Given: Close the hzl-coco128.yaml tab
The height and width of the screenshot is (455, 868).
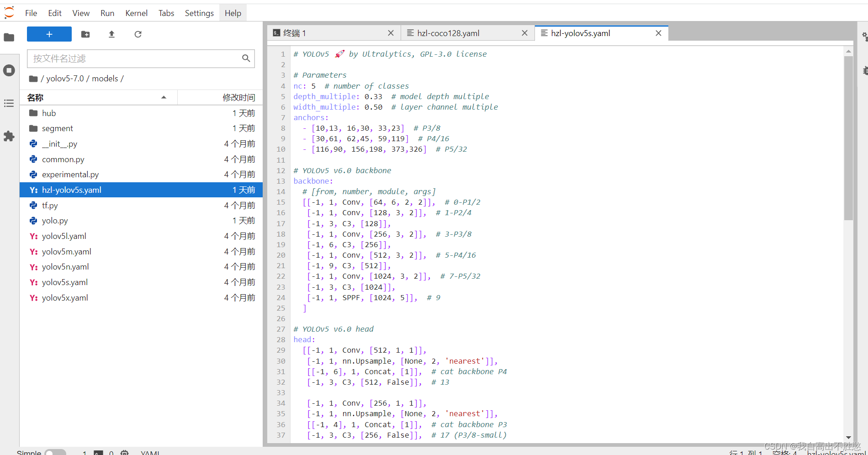Looking at the screenshot, I should (524, 33).
